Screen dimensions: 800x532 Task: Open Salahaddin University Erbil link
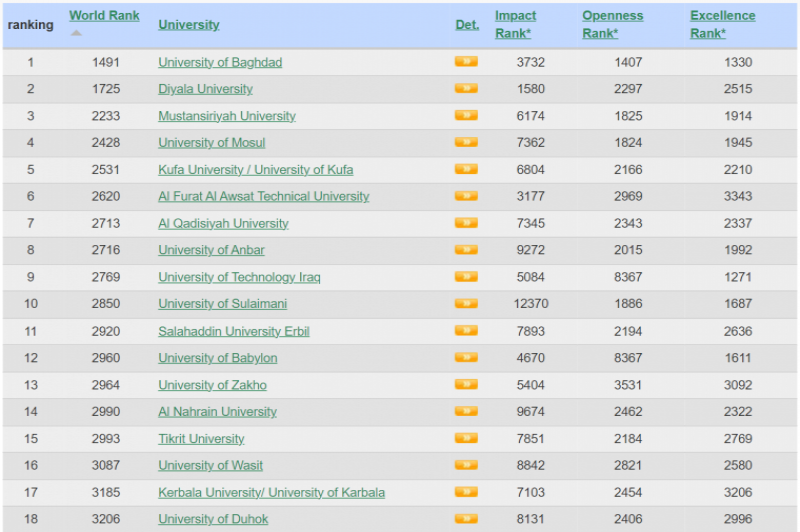pyautogui.click(x=234, y=331)
